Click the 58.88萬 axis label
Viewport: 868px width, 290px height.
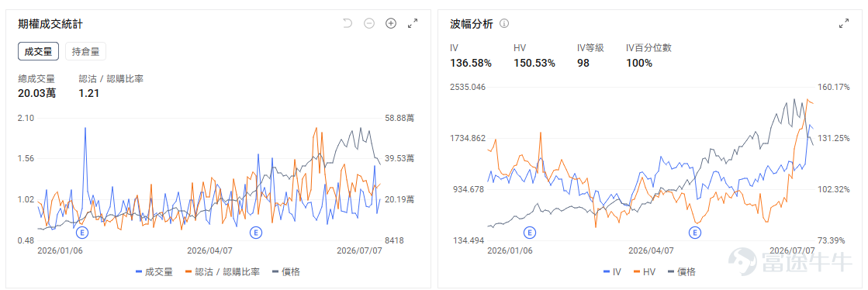(x=399, y=118)
